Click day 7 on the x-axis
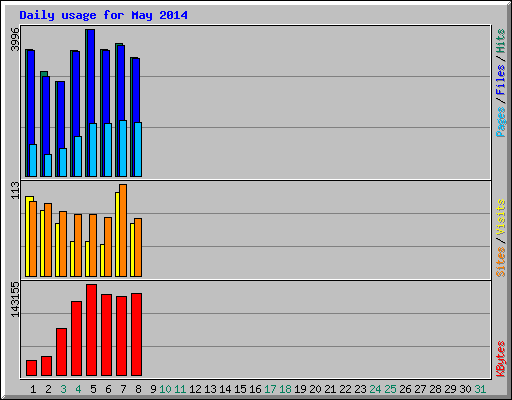 [x=123, y=389]
